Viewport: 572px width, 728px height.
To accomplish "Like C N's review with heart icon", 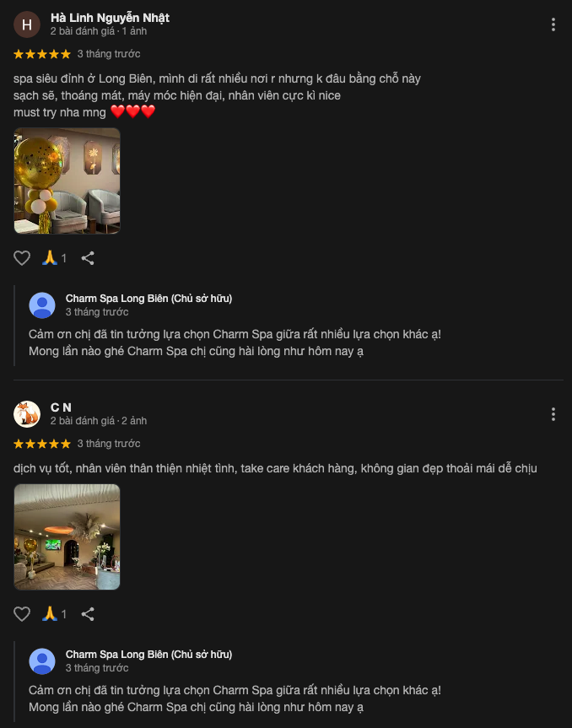I will coord(22,614).
